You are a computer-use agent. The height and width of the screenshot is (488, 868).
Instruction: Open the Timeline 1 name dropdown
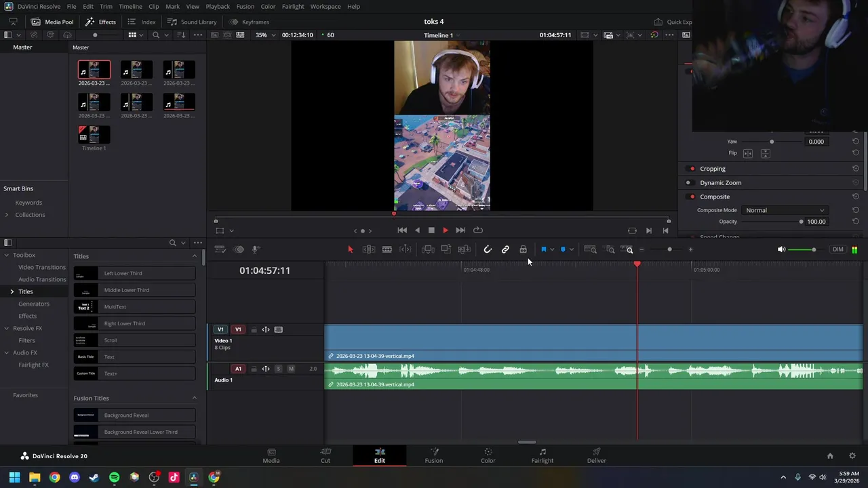(441, 35)
